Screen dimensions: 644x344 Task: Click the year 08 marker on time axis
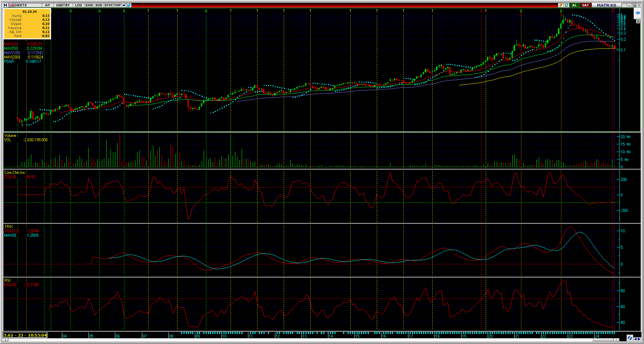click(x=171, y=336)
